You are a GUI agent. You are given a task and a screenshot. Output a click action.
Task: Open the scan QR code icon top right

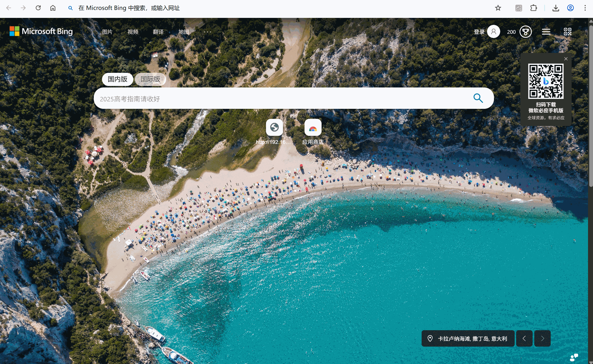568,32
